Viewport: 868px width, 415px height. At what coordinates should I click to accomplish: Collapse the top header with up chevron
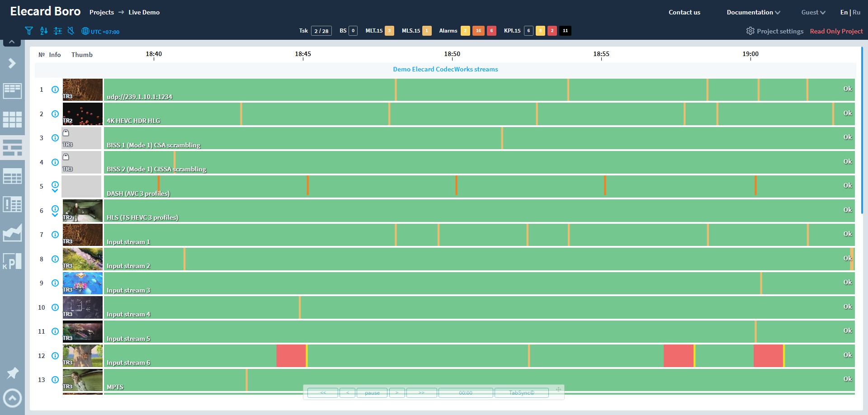12,42
